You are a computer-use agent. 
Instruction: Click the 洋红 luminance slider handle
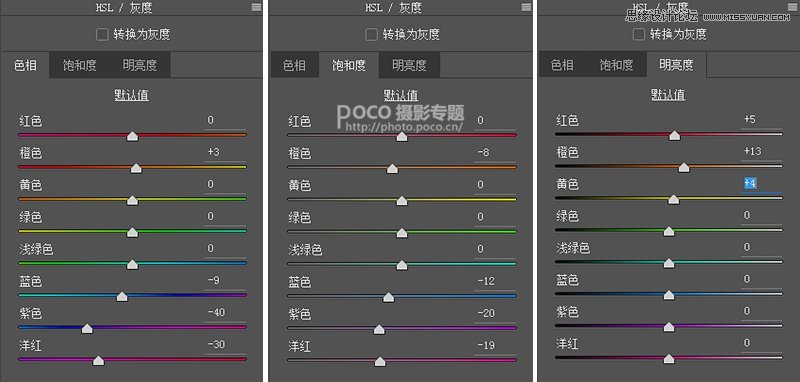click(x=669, y=359)
